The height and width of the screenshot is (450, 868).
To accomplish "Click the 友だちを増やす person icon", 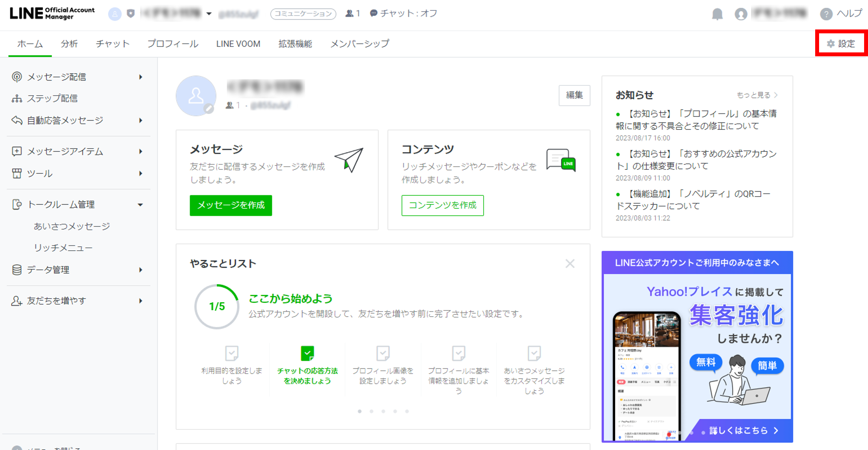I will click(x=17, y=301).
